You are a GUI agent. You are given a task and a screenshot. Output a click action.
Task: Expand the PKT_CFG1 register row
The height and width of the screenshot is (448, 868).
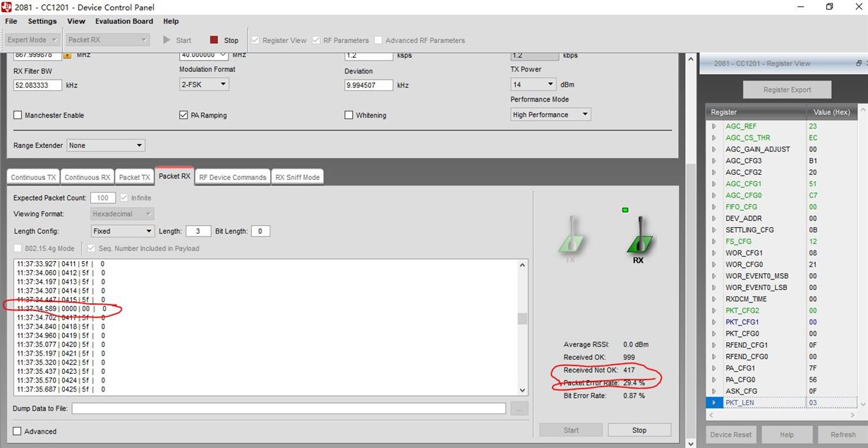(713, 322)
